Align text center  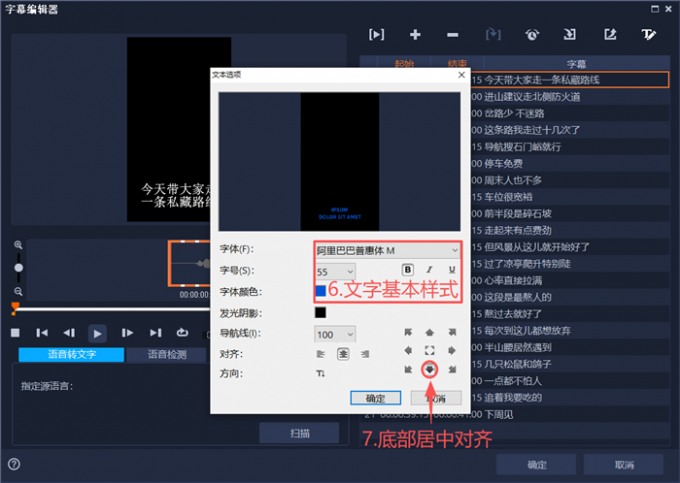click(x=343, y=354)
